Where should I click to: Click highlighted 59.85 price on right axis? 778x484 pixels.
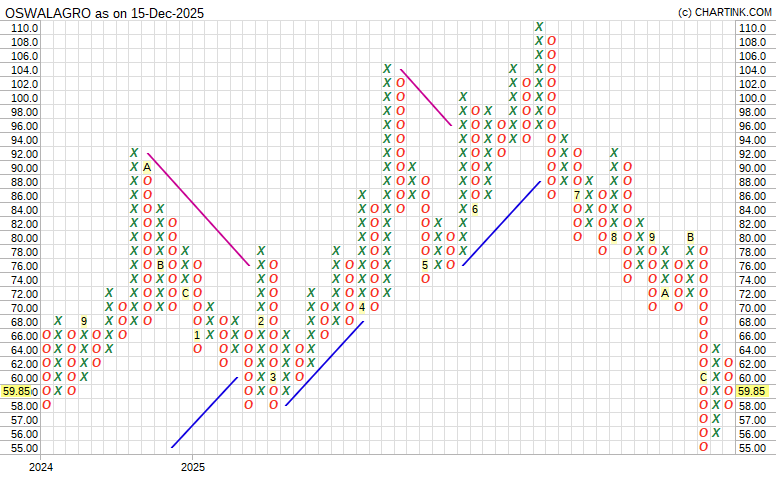pos(753,392)
